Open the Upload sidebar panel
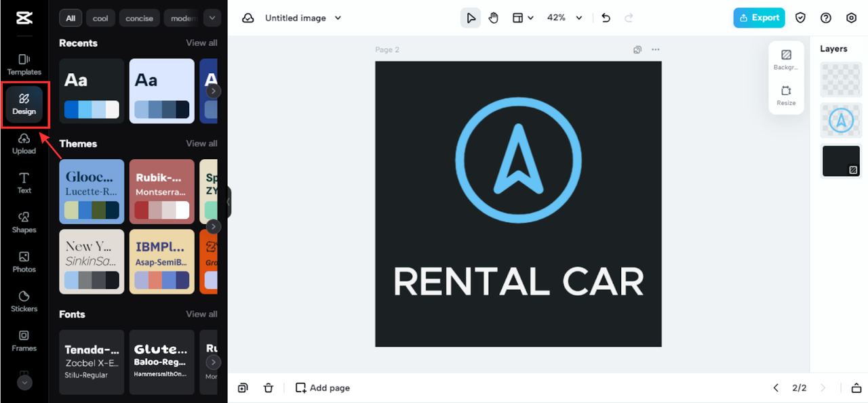 click(x=24, y=144)
